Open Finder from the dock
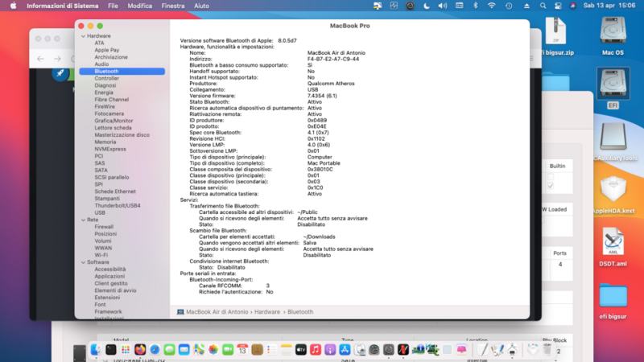Image resolution: width=644 pixels, height=362 pixels. 96,349
